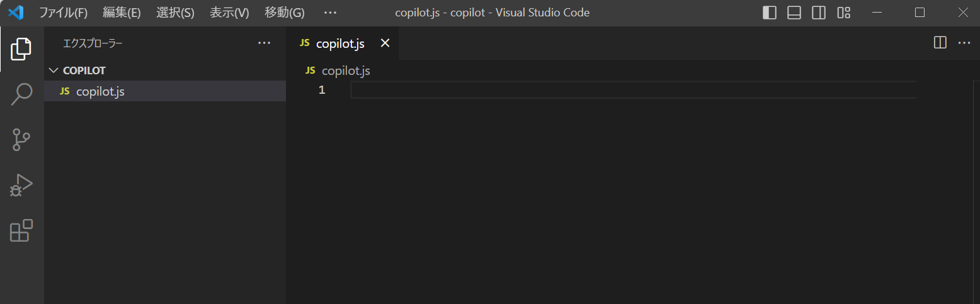980x304 pixels.
Task: Select copilot.js in the file explorer
Action: (165, 91)
